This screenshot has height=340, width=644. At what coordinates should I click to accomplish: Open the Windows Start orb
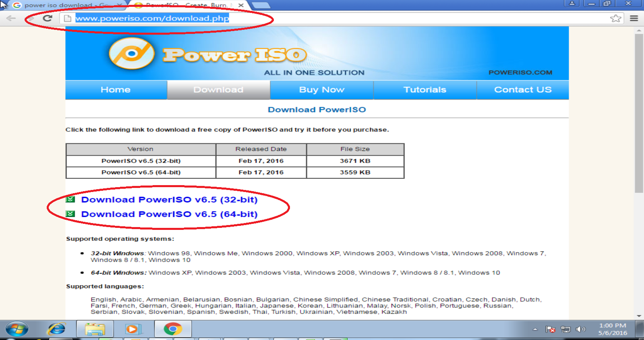pos(17,330)
